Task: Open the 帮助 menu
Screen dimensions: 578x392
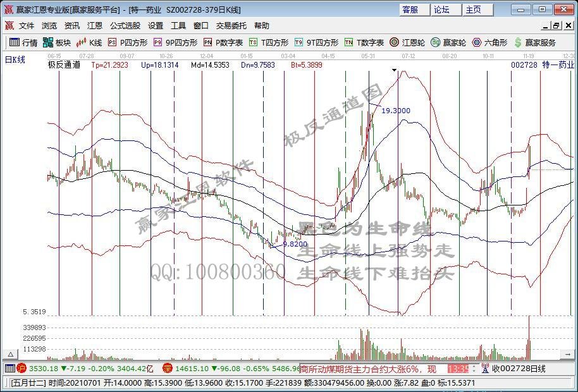Action: tap(262, 26)
